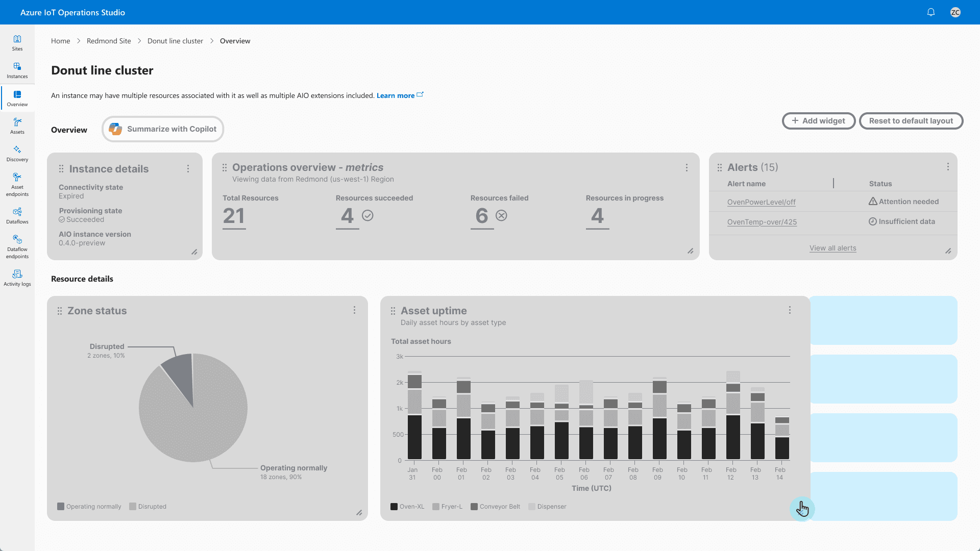Open Alerts widget more options menu
The height and width of the screenshot is (551, 980).
click(948, 167)
